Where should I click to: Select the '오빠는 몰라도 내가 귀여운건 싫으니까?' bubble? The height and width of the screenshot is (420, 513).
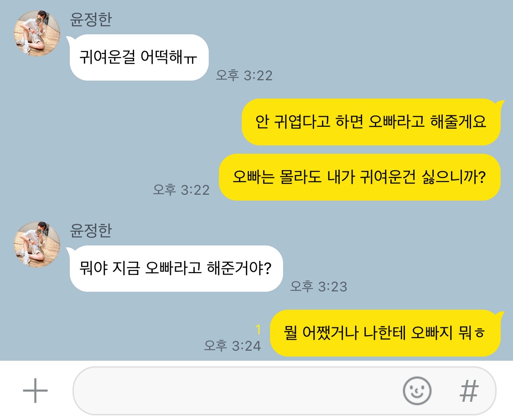click(x=359, y=177)
